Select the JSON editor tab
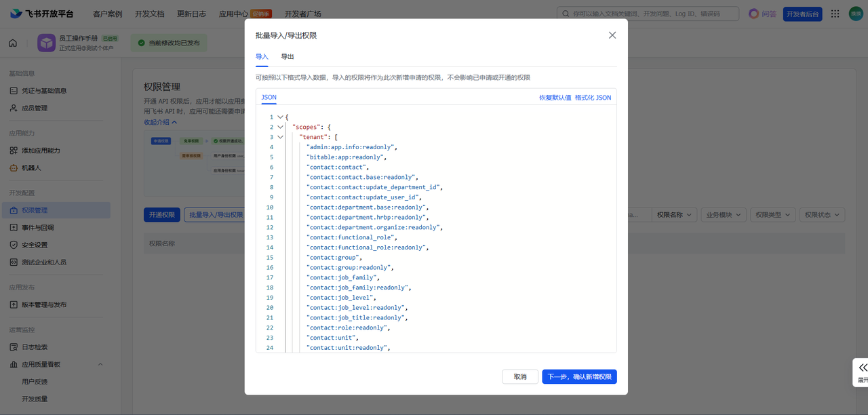Viewport: 868px width, 415px height. click(269, 98)
